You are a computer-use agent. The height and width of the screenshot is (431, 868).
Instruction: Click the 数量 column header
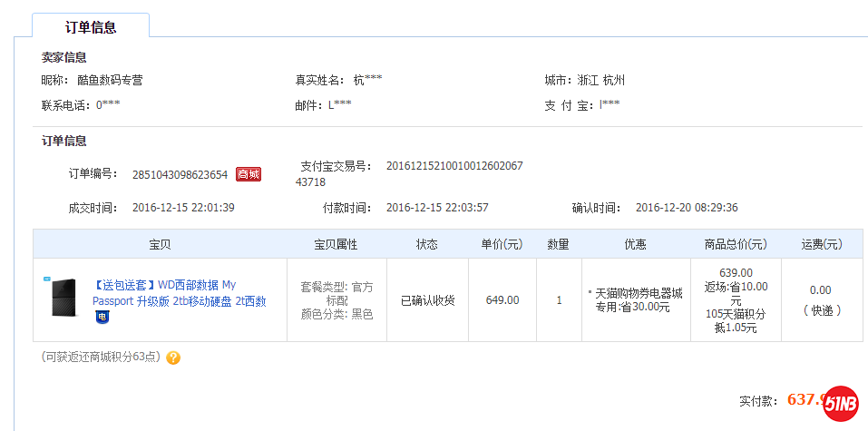(559, 244)
